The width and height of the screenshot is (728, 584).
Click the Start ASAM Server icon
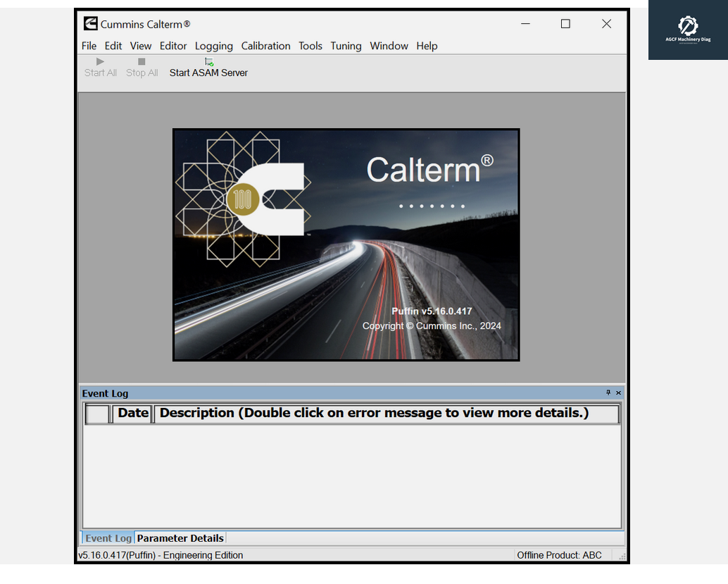(208, 62)
